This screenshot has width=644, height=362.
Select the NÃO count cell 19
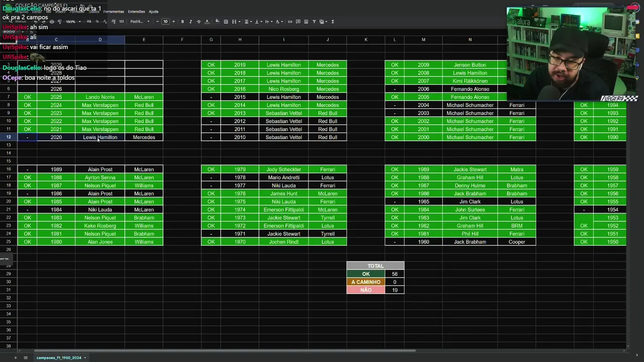pyautogui.click(x=394, y=290)
